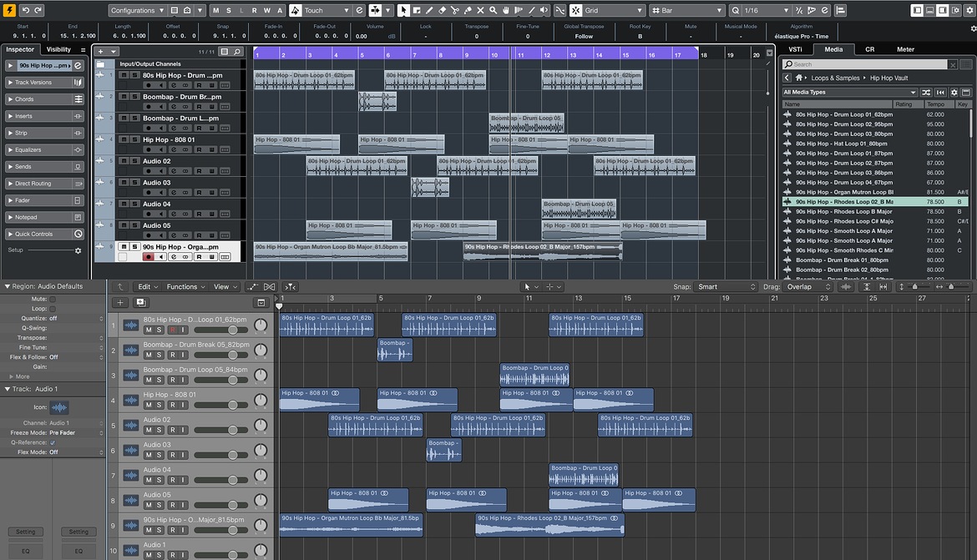977x560 pixels.
Task: Open the Bar grid type dropdown
Action: coord(686,11)
